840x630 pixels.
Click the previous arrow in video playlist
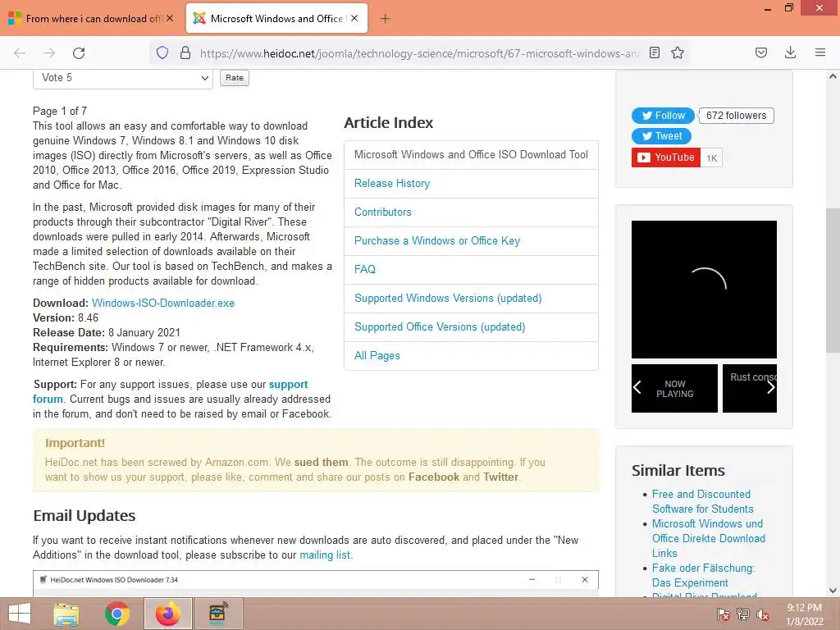tap(637, 388)
